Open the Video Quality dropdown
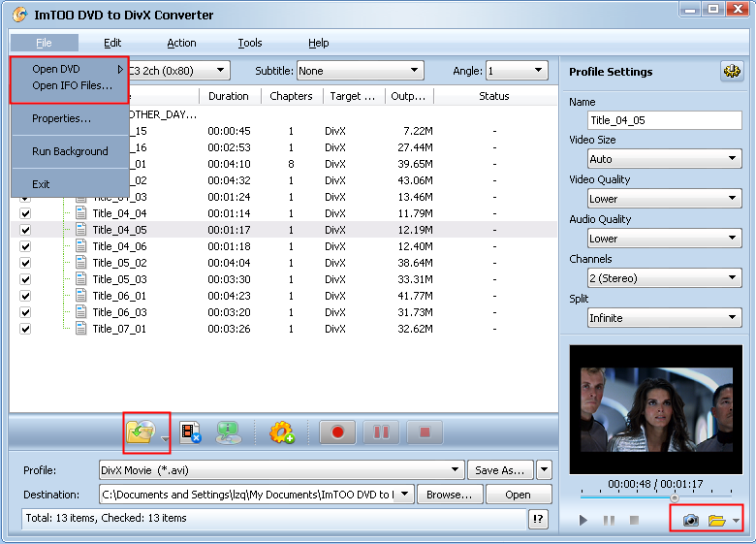756x544 pixels. (x=664, y=198)
